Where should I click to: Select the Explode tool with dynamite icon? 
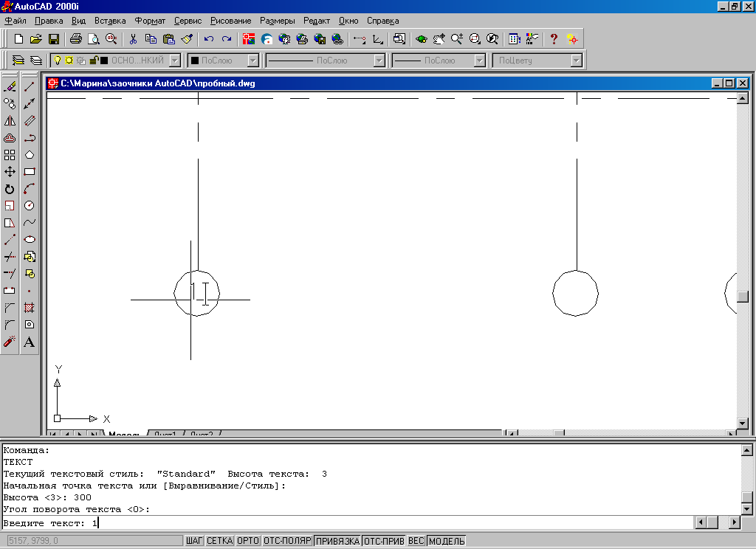(10, 342)
